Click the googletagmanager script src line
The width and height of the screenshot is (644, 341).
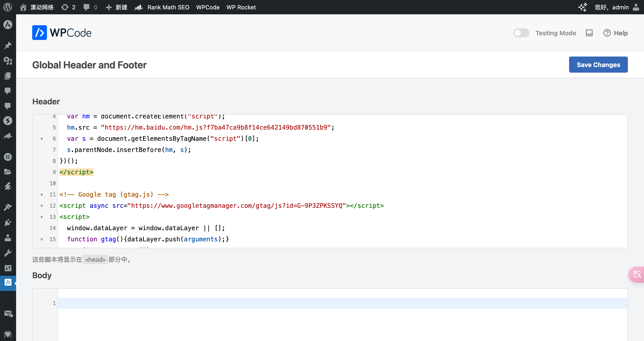(x=222, y=206)
